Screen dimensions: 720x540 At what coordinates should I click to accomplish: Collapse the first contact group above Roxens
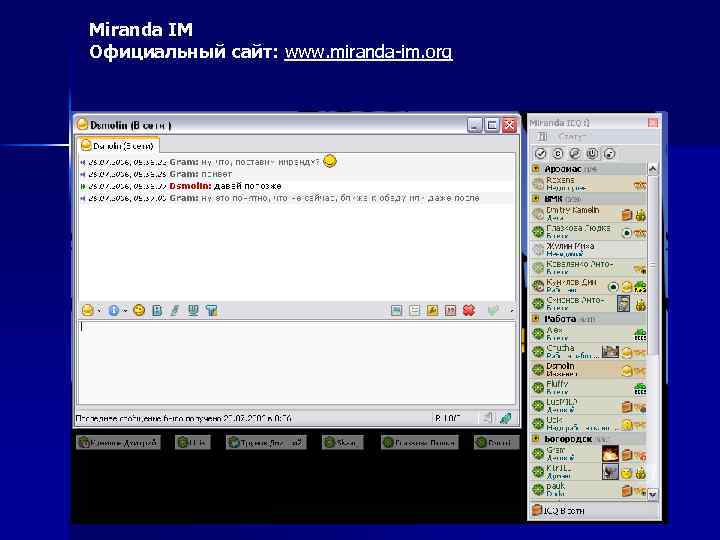tap(536, 169)
